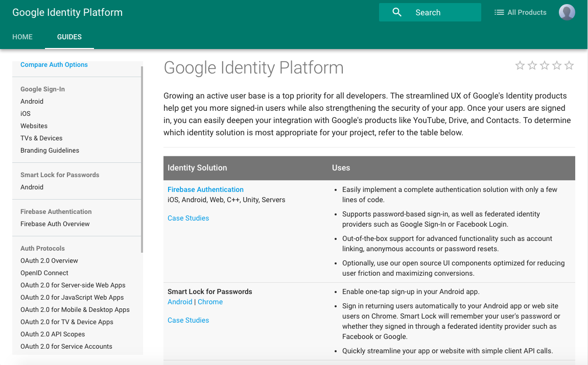Open Smart Lock Chrome link
The width and height of the screenshot is (588, 365).
click(x=210, y=302)
